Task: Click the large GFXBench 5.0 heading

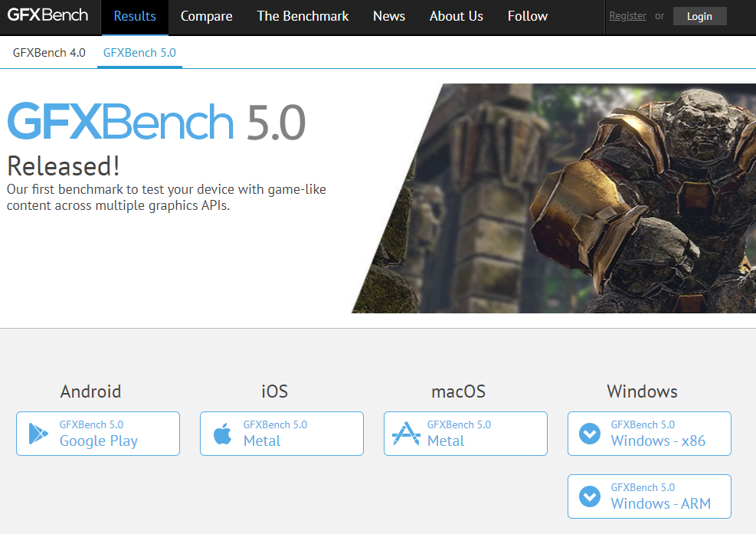Action: [x=156, y=122]
